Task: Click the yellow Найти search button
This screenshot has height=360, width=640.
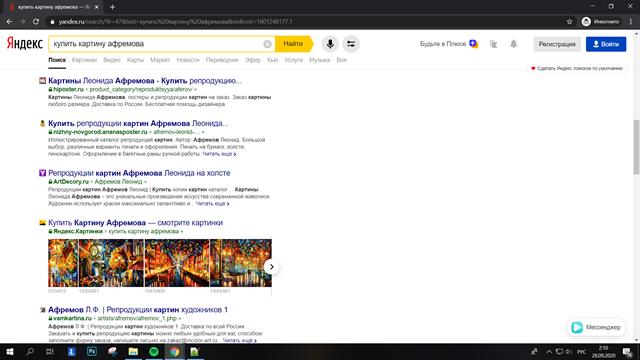Action: pyautogui.click(x=294, y=44)
